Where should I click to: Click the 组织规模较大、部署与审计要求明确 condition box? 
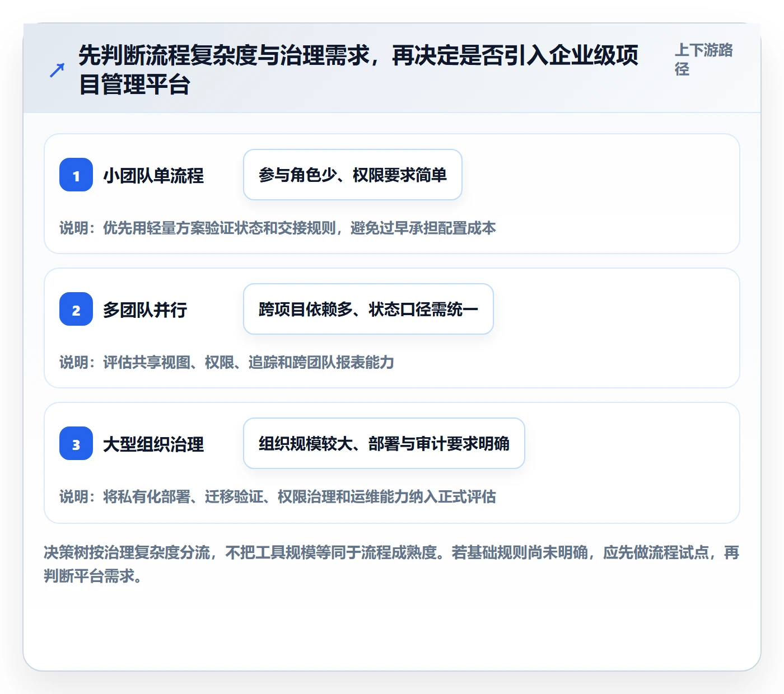click(384, 443)
